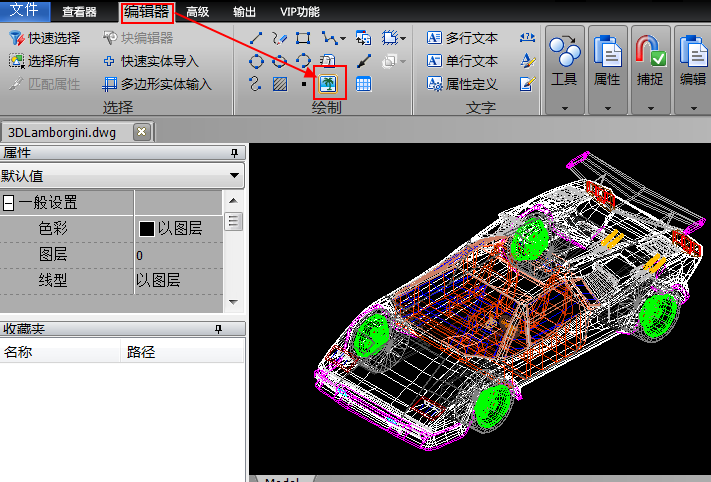The width and height of the screenshot is (711, 482).
Task: Select the Spline curve tool
Action: pos(255,84)
